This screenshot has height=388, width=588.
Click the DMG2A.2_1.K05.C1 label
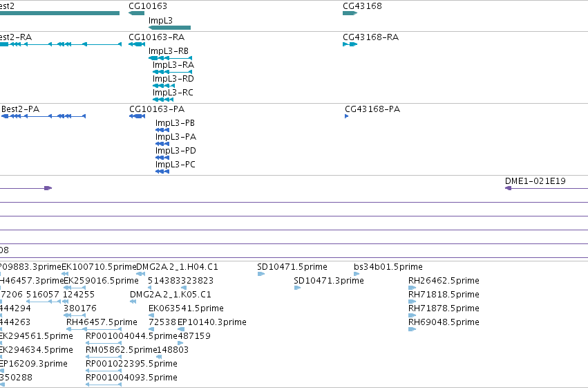[x=171, y=295]
